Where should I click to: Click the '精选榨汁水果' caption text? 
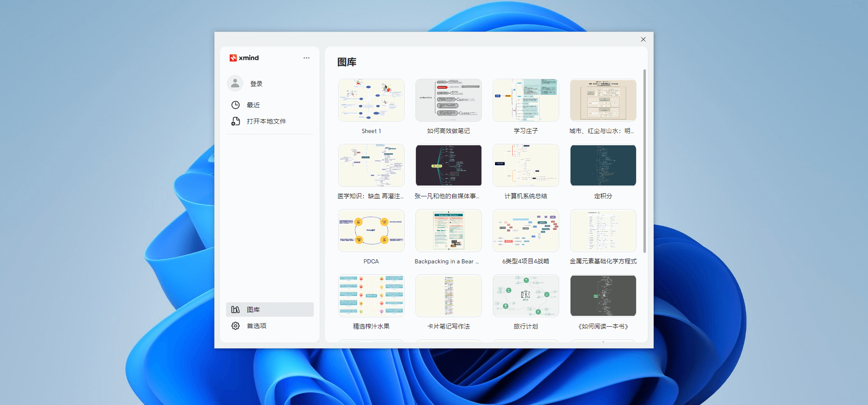[x=371, y=326]
